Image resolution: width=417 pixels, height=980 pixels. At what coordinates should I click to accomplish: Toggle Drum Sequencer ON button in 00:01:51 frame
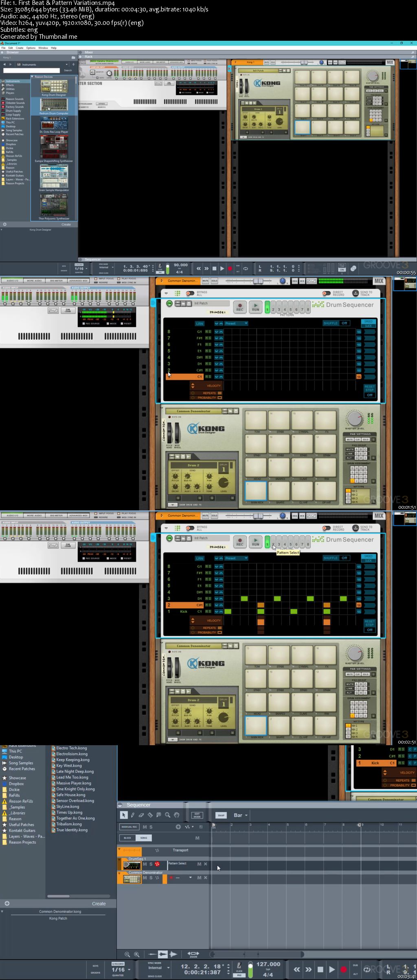169,303
